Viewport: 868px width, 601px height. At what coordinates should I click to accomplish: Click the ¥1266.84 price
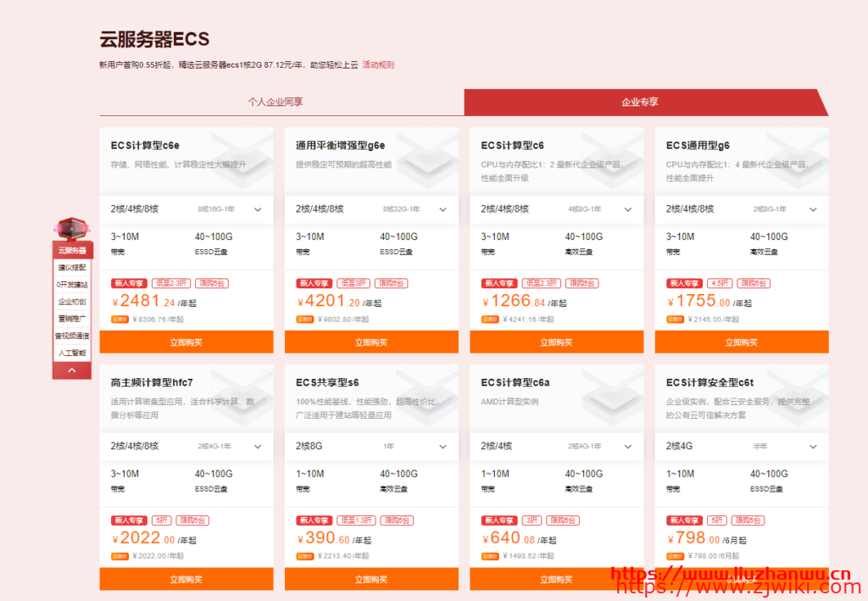coord(514,301)
